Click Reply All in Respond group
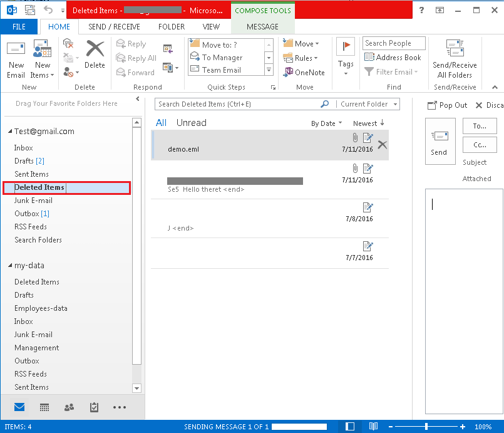 pyautogui.click(x=136, y=58)
